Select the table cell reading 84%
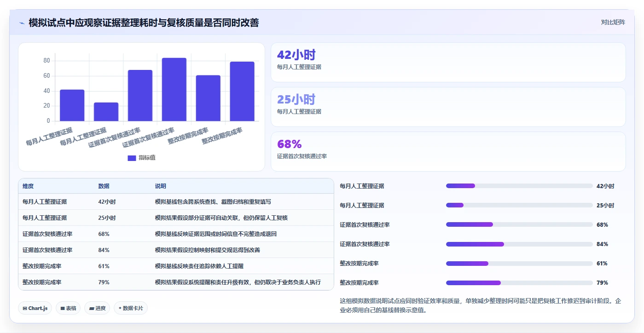Image resolution: width=644 pixels, height=333 pixels. (x=104, y=250)
